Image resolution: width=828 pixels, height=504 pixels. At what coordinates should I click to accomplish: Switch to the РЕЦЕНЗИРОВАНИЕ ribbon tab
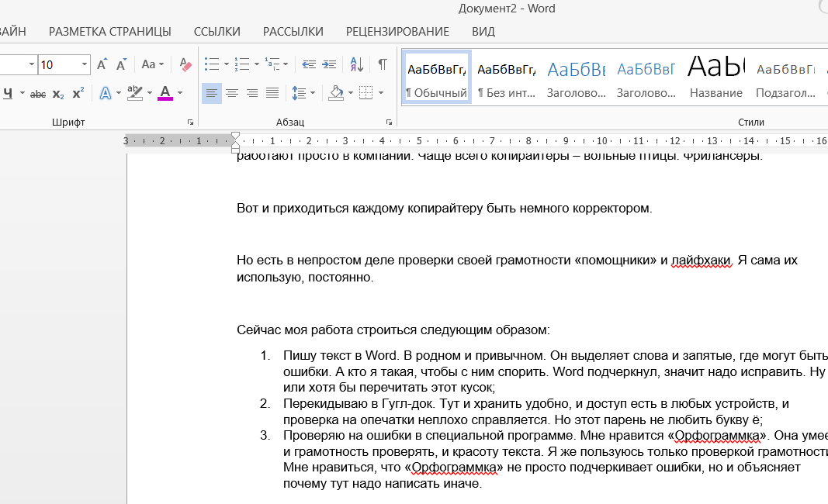(396, 32)
